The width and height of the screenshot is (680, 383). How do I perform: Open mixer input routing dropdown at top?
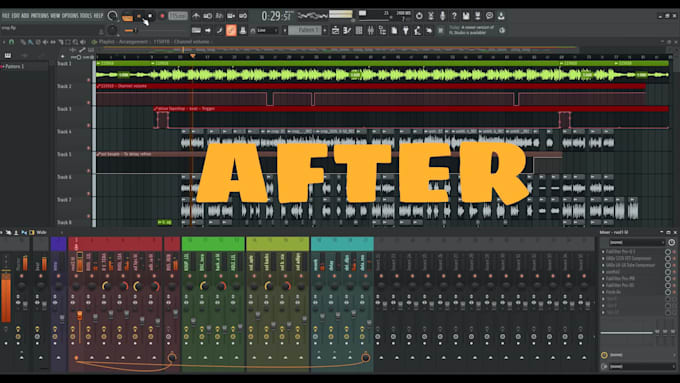click(x=637, y=242)
